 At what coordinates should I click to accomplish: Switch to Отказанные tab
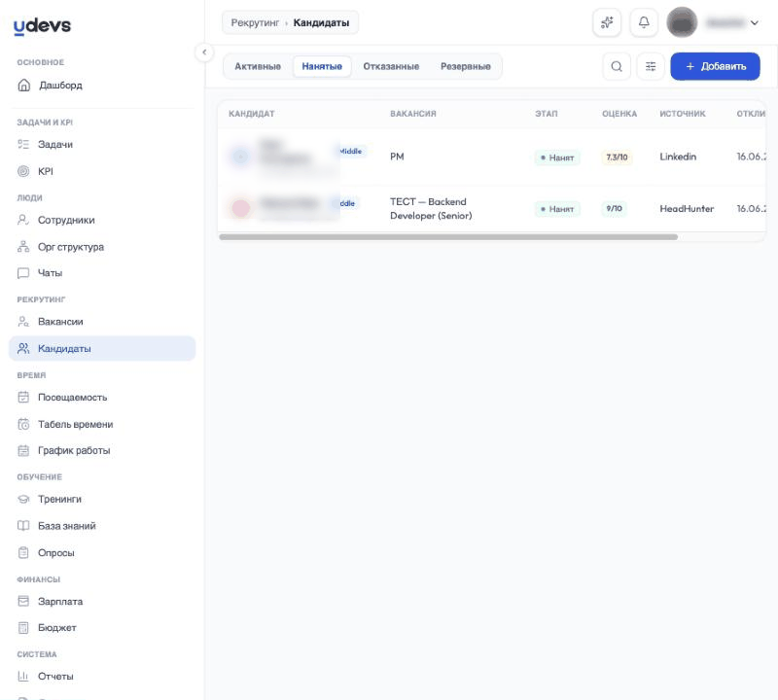coord(391,66)
